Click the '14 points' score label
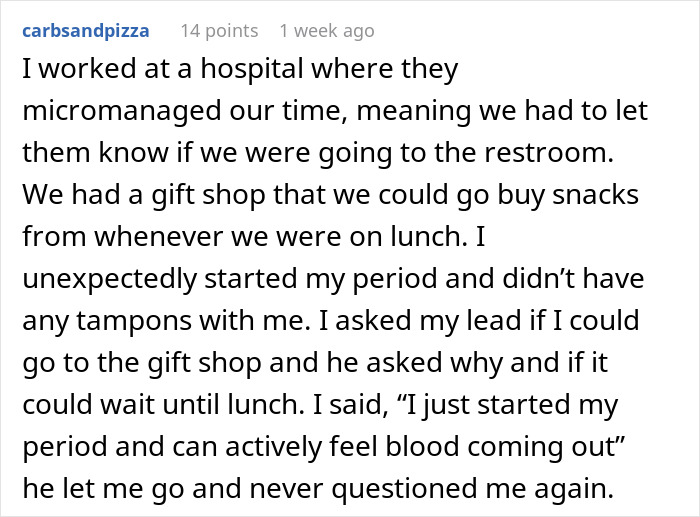 218,31
